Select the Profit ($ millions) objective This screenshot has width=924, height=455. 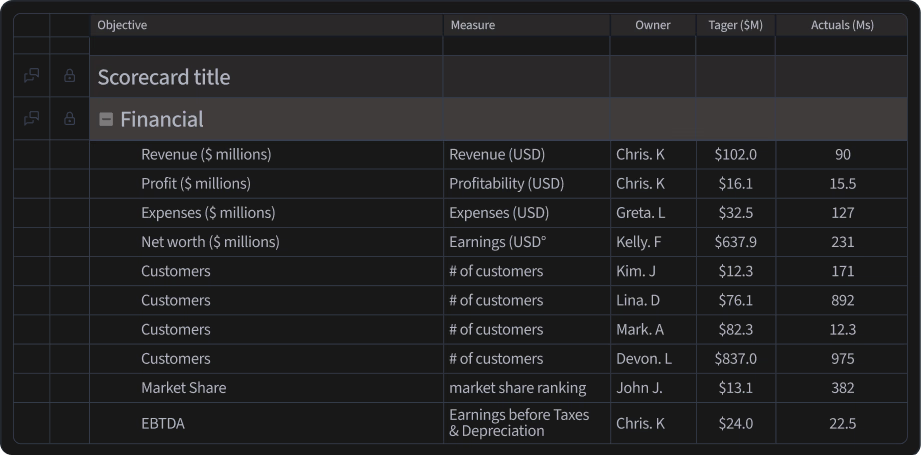(x=196, y=184)
